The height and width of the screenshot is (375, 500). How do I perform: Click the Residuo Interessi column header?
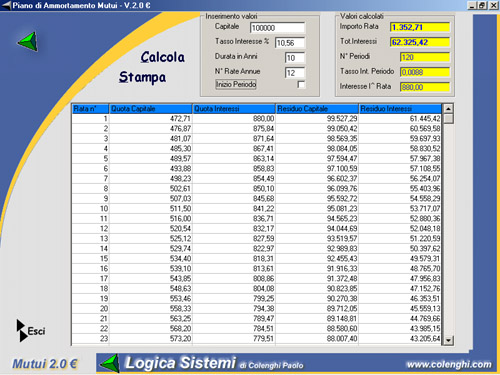click(400, 109)
